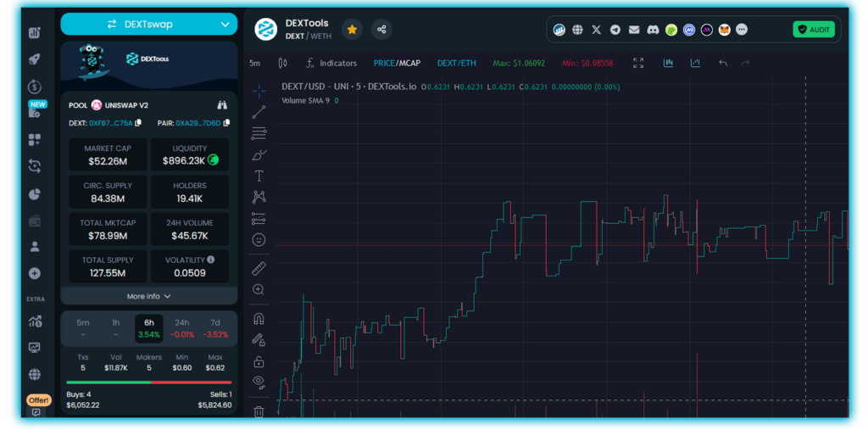Open the Indicators menu
Screen dimensions: 868x430
pyautogui.click(x=331, y=63)
